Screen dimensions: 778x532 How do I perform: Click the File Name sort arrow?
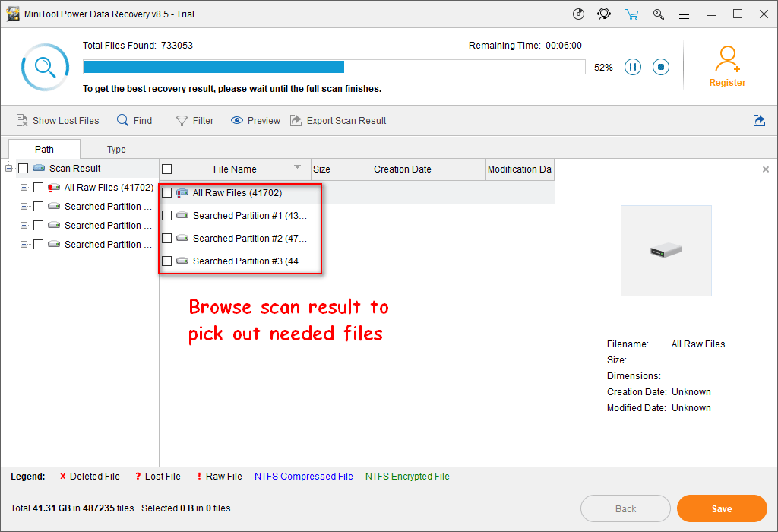pyautogui.click(x=297, y=167)
